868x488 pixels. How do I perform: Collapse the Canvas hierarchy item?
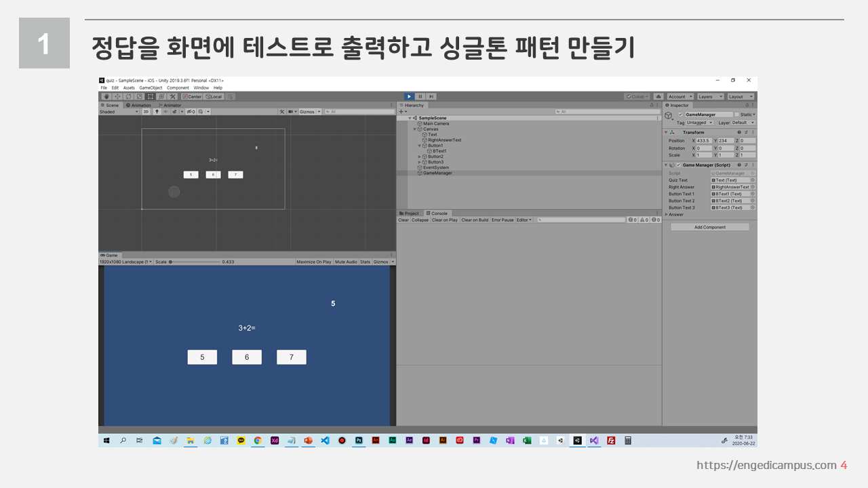(x=415, y=129)
